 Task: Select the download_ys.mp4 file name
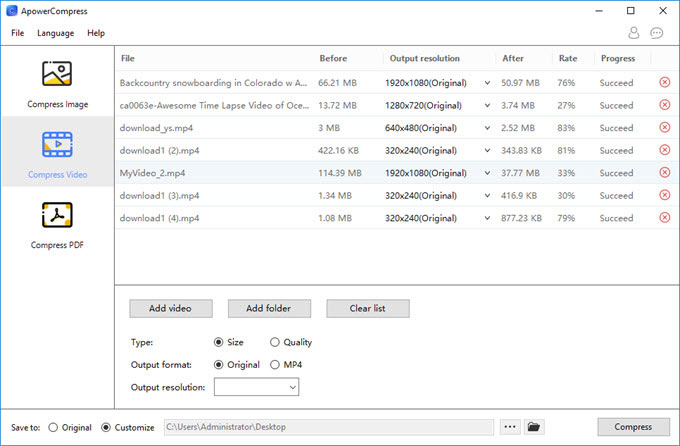[x=156, y=128]
